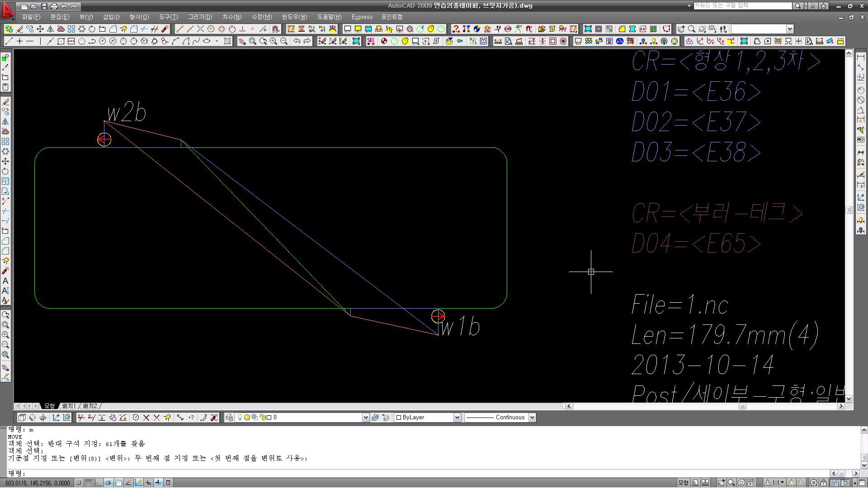The image size is (868, 488).
Task: Click the UCS icon in bottom toolbar
Action: [x=56, y=418]
